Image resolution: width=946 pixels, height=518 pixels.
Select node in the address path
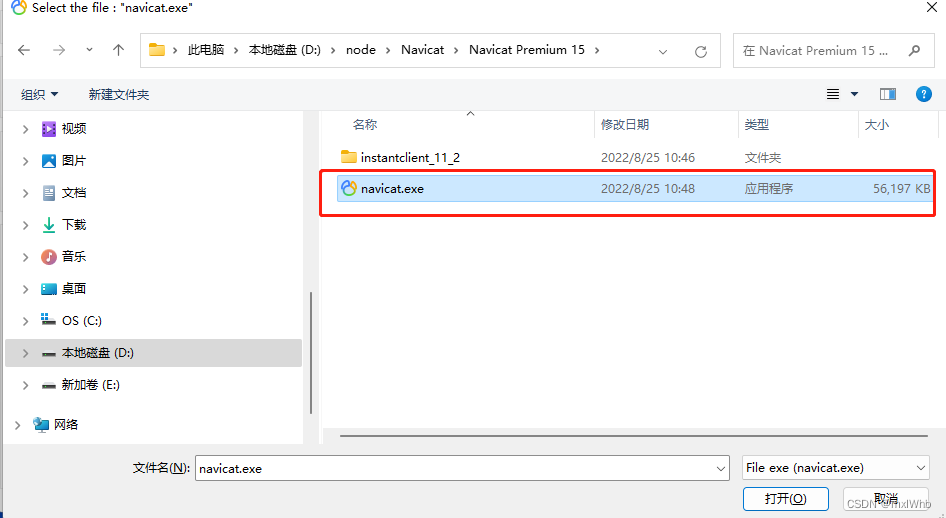(361, 50)
